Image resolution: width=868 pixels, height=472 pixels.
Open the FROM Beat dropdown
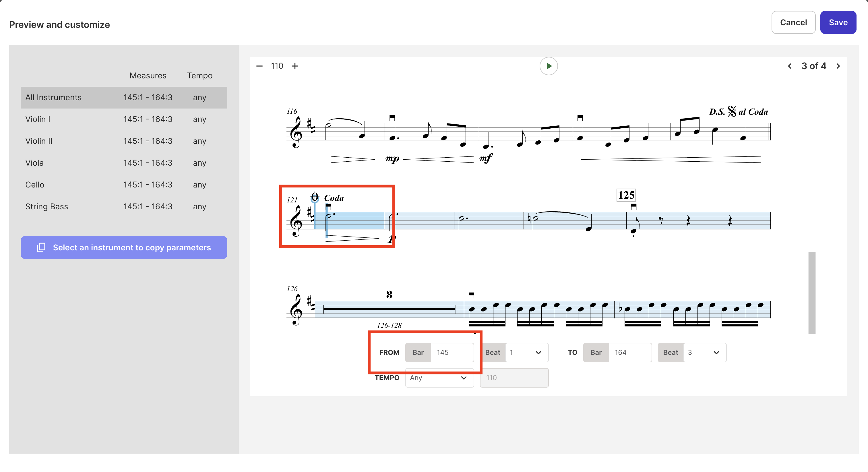[x=527, y=352]
